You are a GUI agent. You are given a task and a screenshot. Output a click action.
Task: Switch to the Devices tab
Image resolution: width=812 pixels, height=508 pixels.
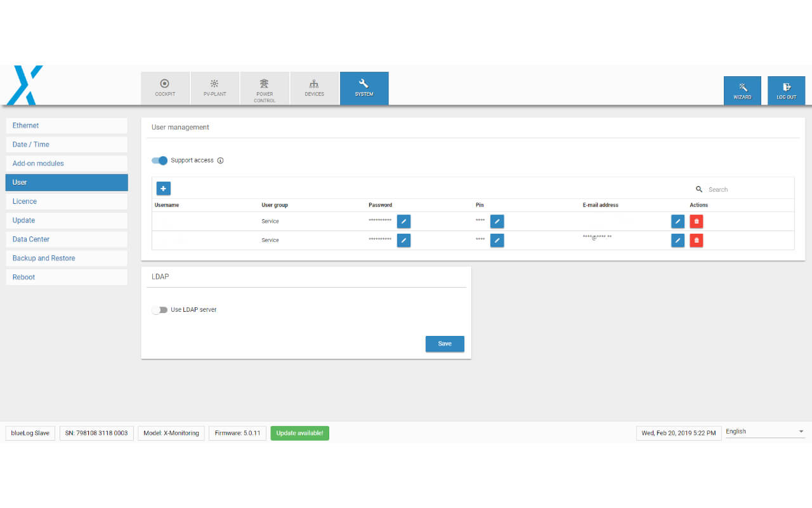pos(314,88)
